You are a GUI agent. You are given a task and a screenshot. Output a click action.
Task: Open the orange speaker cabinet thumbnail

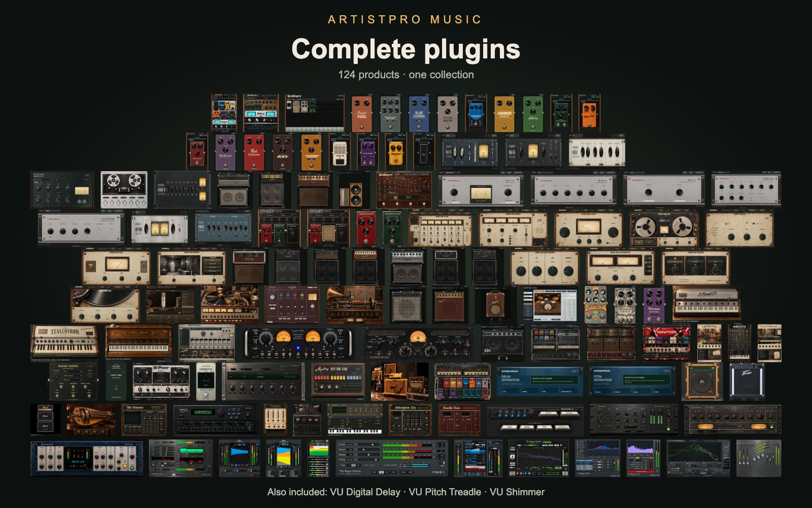click(x=701, y=381)
